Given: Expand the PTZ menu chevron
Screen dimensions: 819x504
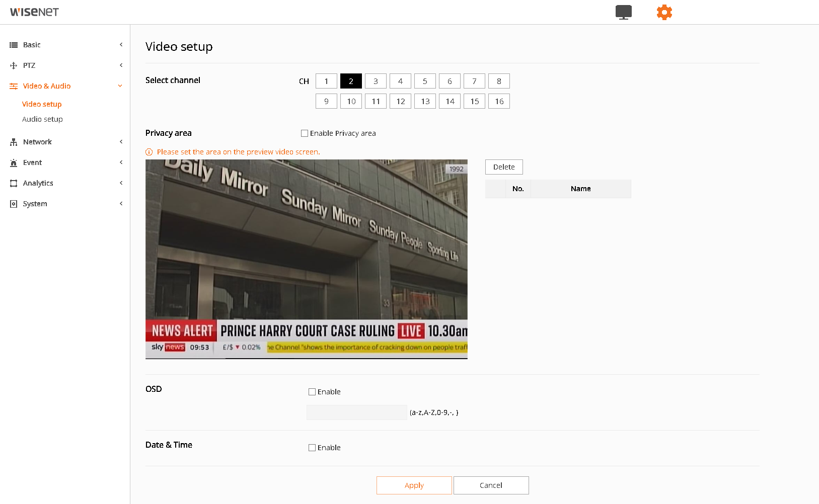Looking at the screenshot, I should (121, 65).
